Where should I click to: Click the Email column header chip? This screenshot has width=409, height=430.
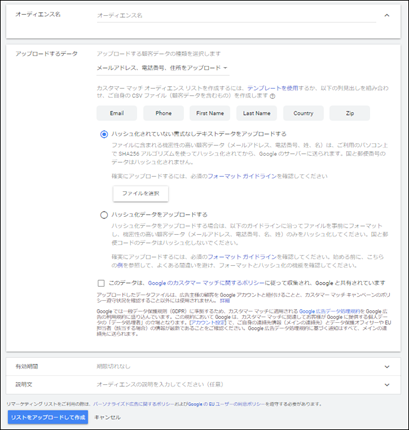pyautogui.click(x=117, y=113)
